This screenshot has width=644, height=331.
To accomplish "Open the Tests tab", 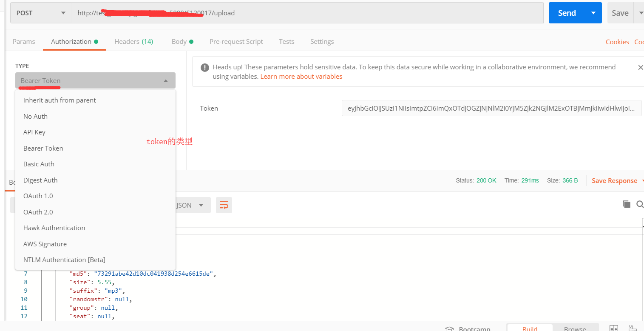I will click(286, 41).
